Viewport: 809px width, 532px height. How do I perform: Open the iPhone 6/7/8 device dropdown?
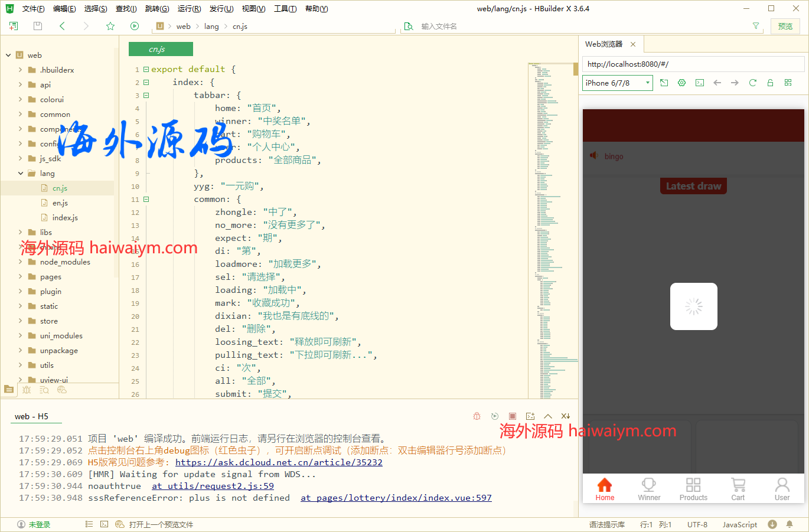coord(617,83)
